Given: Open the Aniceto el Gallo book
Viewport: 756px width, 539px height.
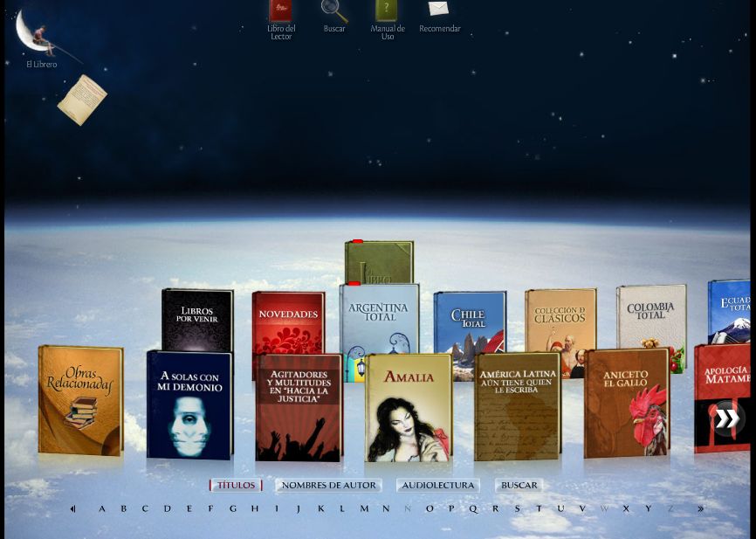Looking at the screenshot, I should pyautogui.click(x=626, y=403).
